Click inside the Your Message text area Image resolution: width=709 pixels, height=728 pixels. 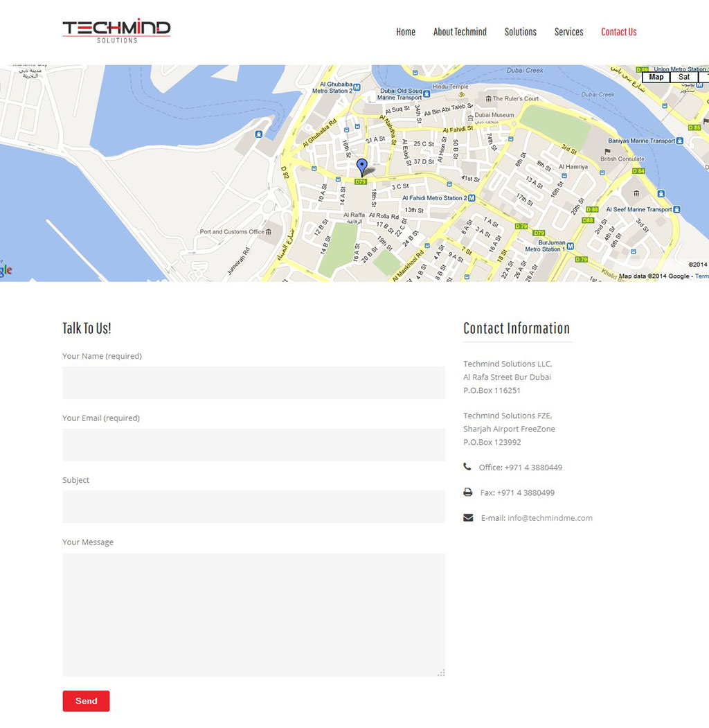pyautogui.click(x=253, y=614)
